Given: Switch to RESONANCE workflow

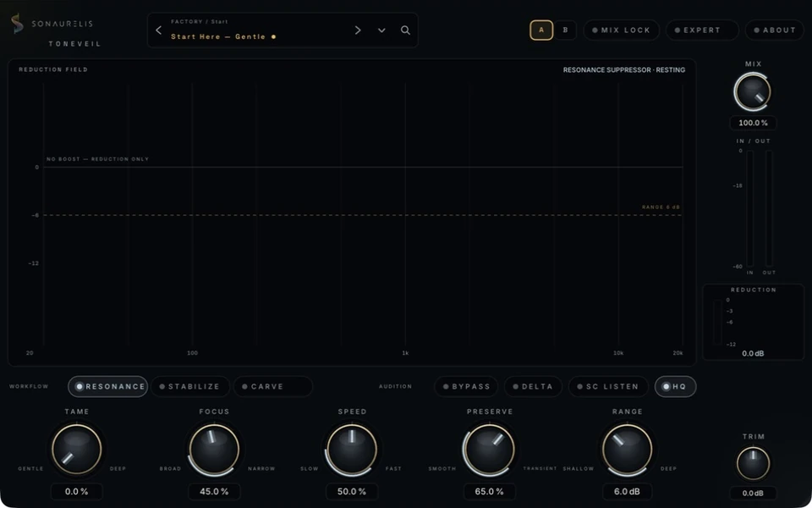Looking at the screenshot, I should 108,386.
